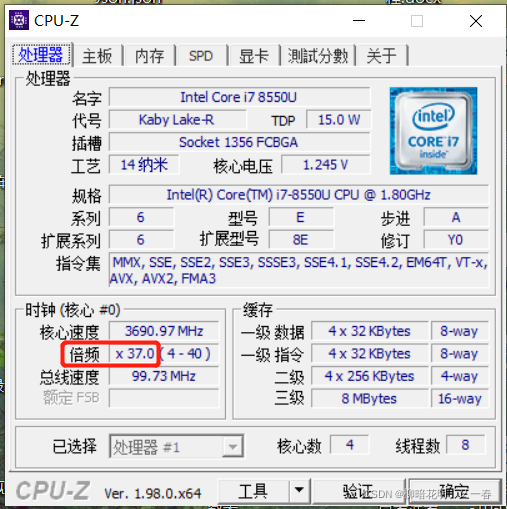Open the SPD tab
The height and width of the screenshot is (509, 507).
201,55
